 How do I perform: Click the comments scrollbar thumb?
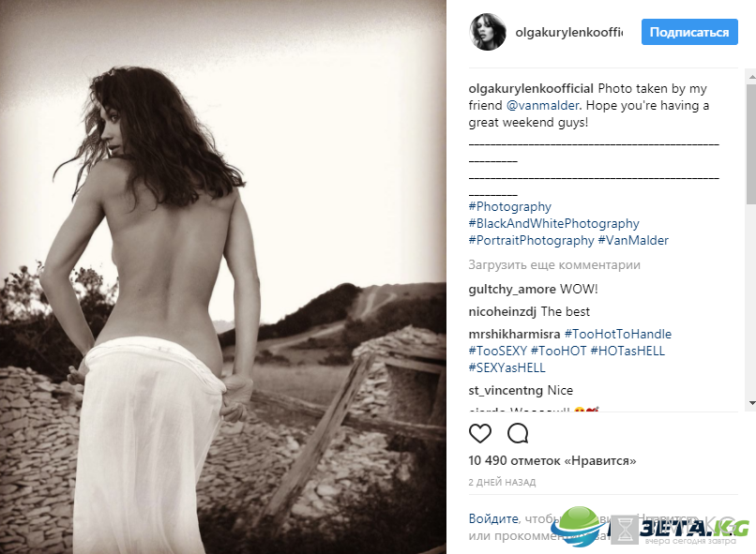751,144
